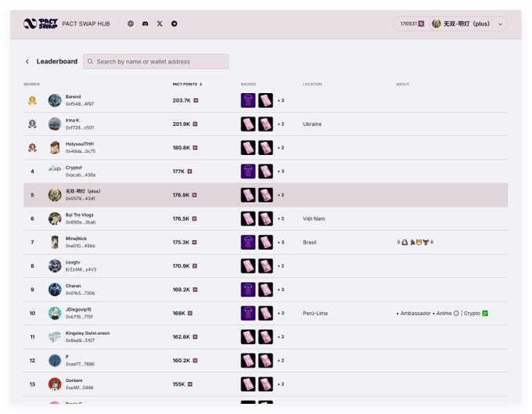Show MinajNick's +3 more badges
The width and height of the screenshot is (532, 414).
point(281,243)
